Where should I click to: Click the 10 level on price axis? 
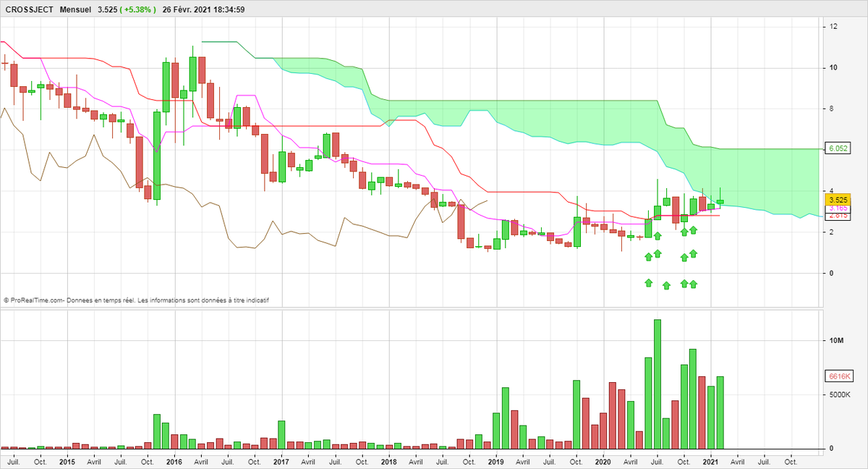[834, 68]
